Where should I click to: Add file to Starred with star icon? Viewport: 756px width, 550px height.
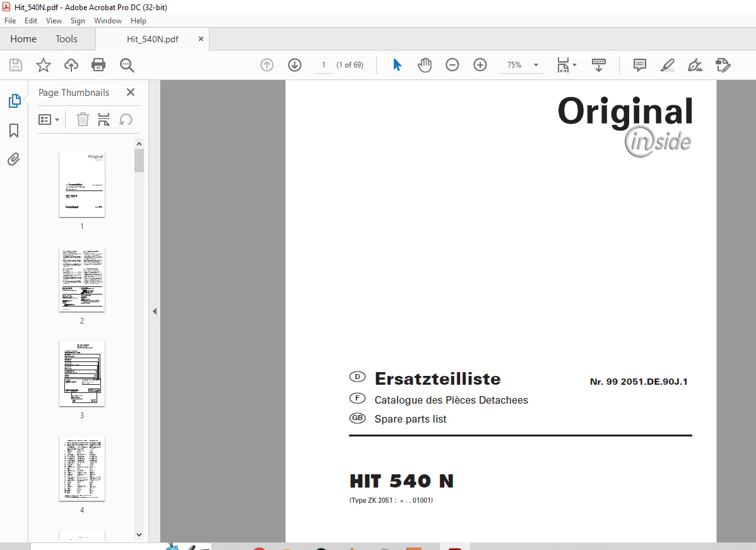(x=44, y=64)
